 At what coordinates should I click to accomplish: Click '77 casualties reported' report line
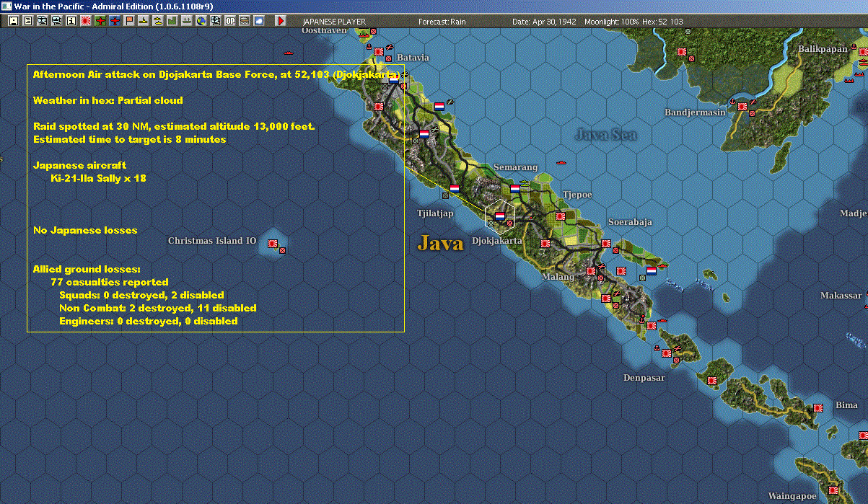point(110,282)
